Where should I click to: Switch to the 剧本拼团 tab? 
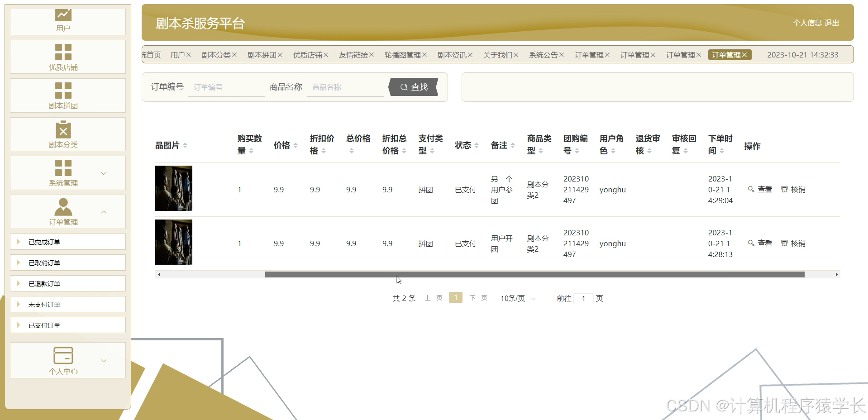click(262, 55)
